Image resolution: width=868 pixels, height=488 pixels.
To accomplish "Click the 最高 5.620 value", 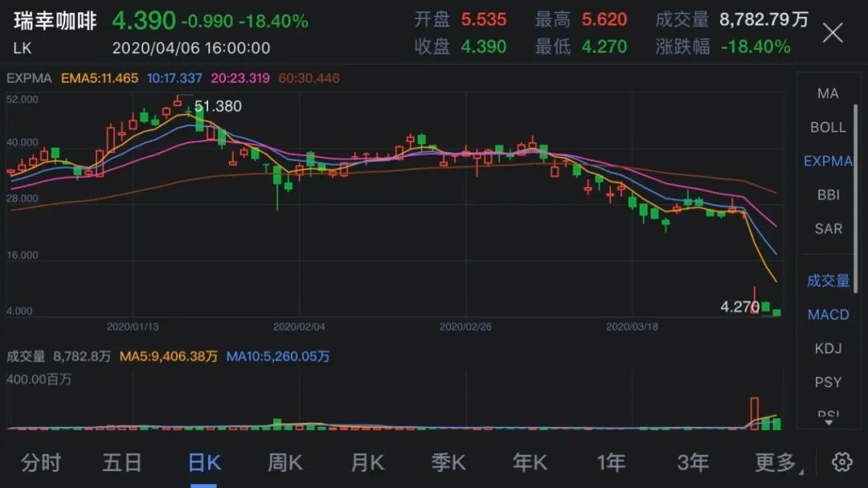I will tap(604, 20).
